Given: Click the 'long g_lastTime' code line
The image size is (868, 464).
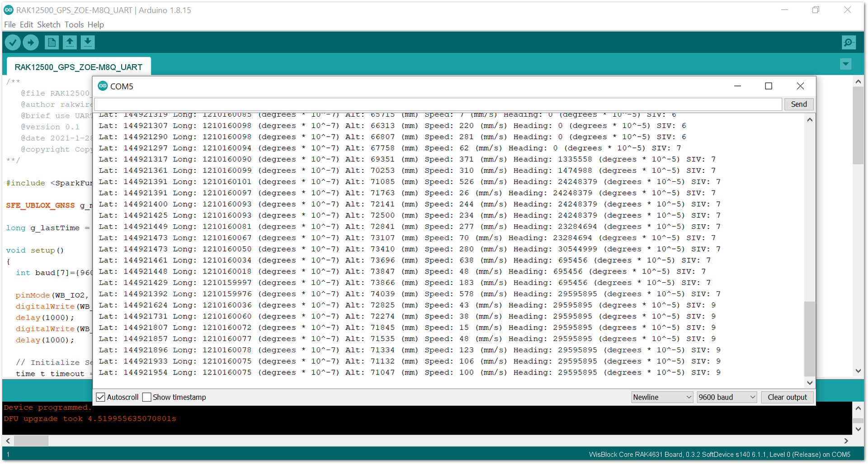Looking at the screenshot, I should (49, 228).
